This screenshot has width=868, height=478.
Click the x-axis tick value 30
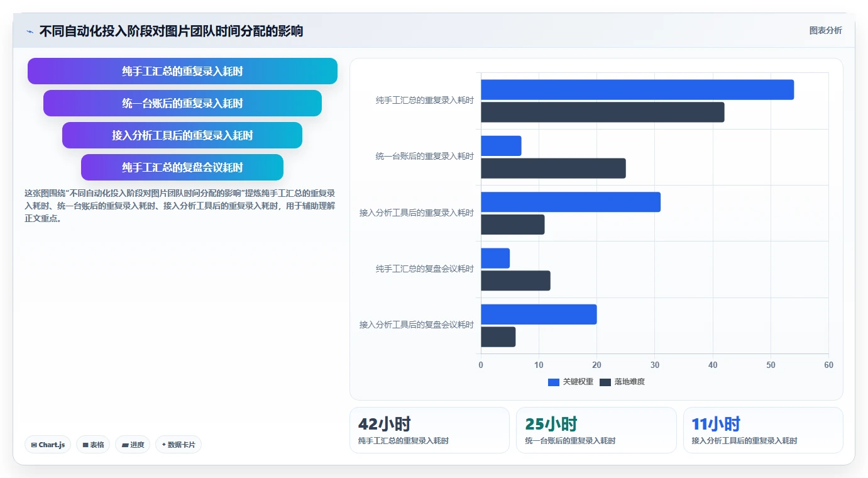[x=655, y=365]
